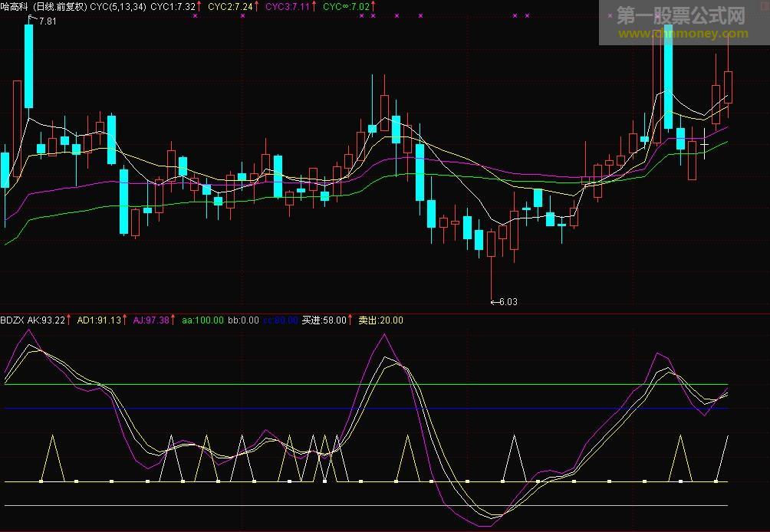Click the 7.81 high price label
Viewport: 770px width, 532px height.
point(47,21)
